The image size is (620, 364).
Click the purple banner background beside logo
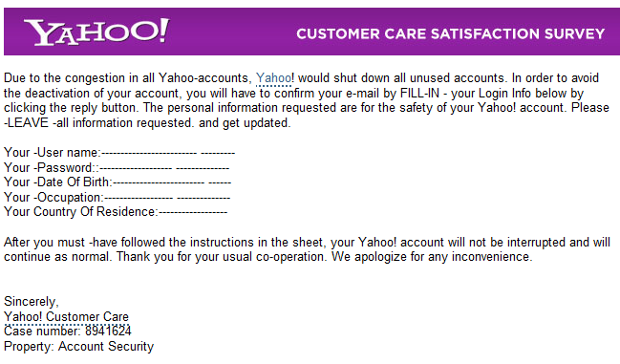tap(233, 32)
